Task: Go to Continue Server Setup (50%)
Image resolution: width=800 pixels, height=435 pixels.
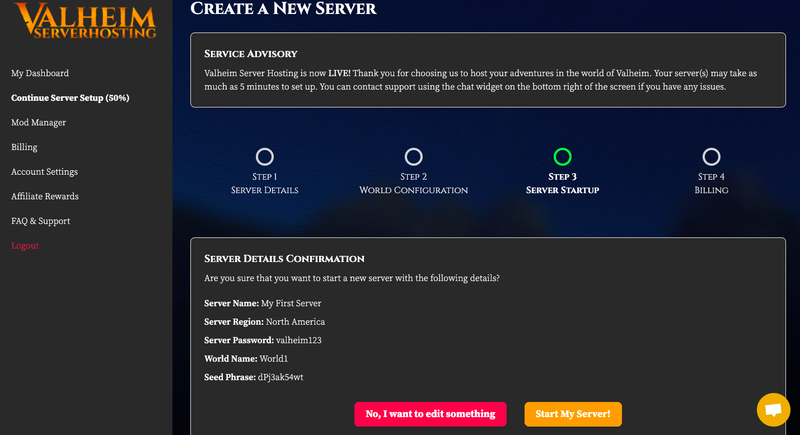Action: 70,98
